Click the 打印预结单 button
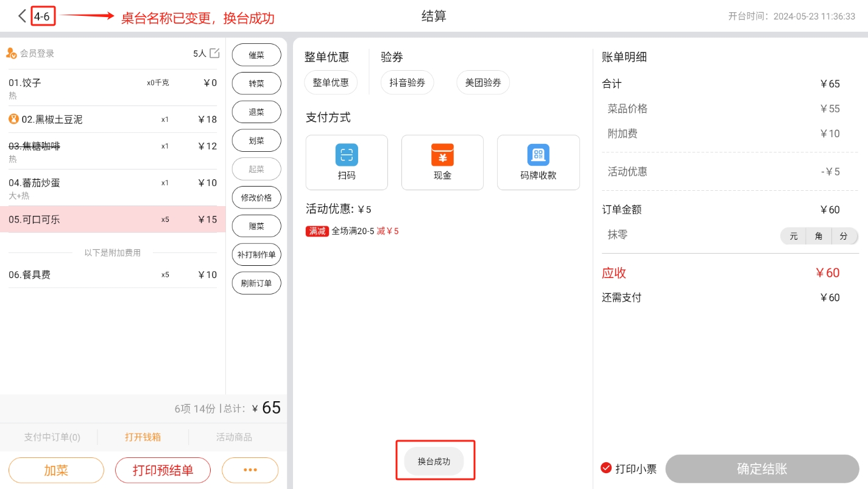This screenshot has width=868, height=489. (163, 470)
